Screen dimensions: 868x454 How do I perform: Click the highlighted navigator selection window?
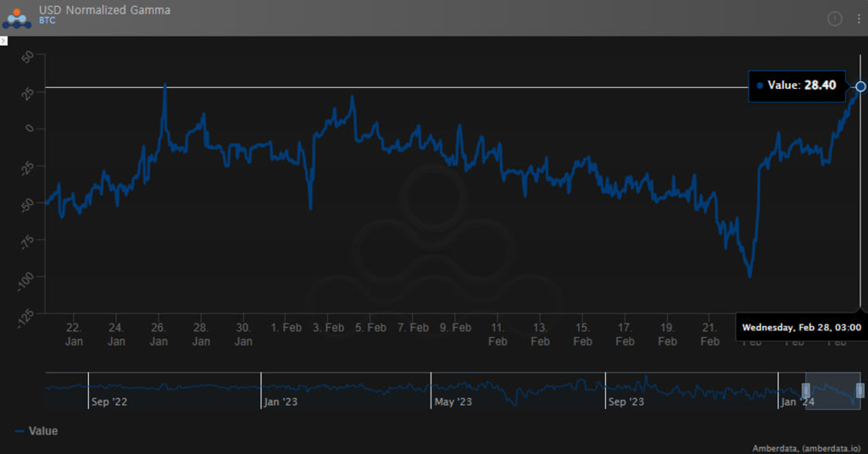coord(832,390)
